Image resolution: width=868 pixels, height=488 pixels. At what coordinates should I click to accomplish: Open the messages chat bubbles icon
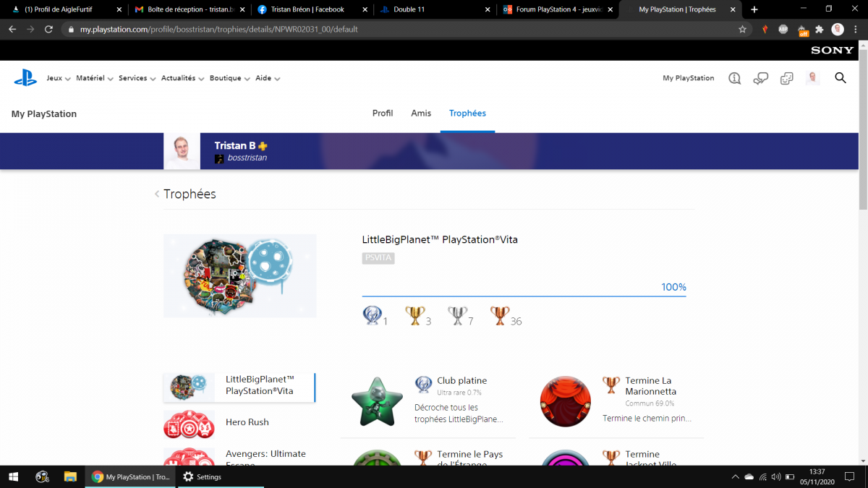[761, 78]
